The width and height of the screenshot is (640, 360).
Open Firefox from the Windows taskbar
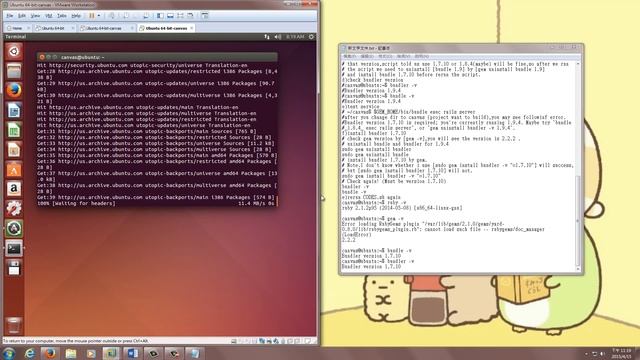50,353
